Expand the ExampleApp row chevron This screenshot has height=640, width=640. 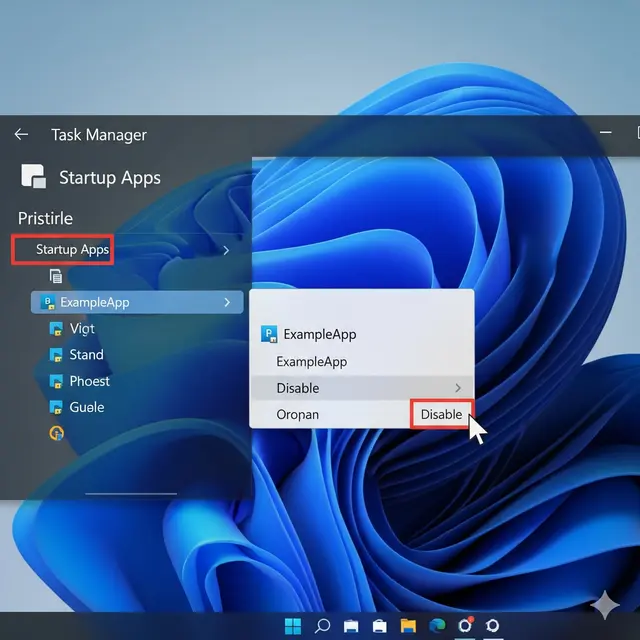pyautogui.click(x=227, y=302)
